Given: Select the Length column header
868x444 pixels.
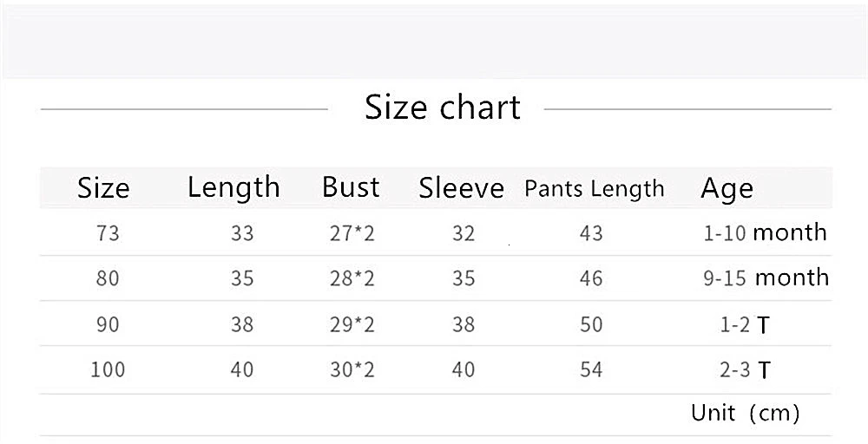Looking at the screenshot, I should point(233,187).
